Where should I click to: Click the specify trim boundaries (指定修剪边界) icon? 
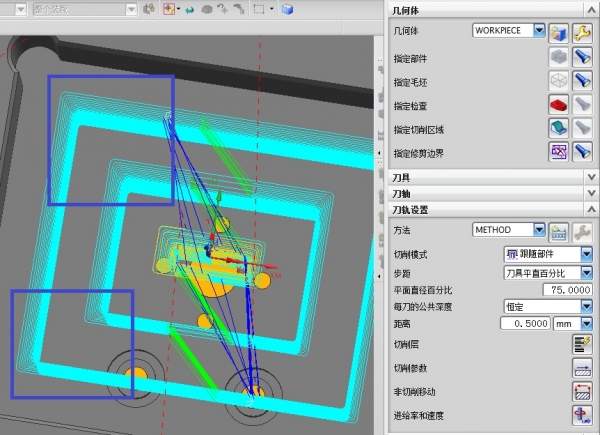point(558,152)
